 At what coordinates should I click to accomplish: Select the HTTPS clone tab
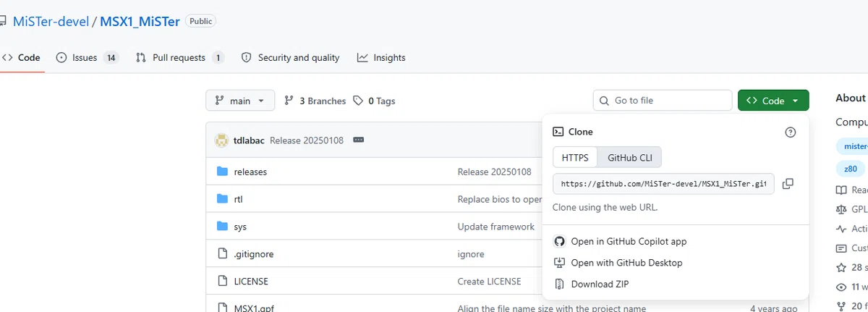[x=576, y=157]
